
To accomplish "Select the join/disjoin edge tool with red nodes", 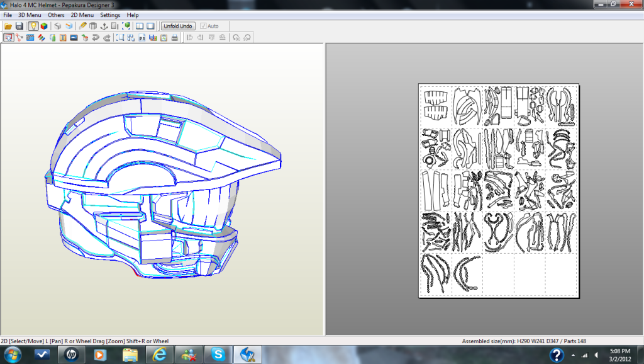I will click(19, 37).
